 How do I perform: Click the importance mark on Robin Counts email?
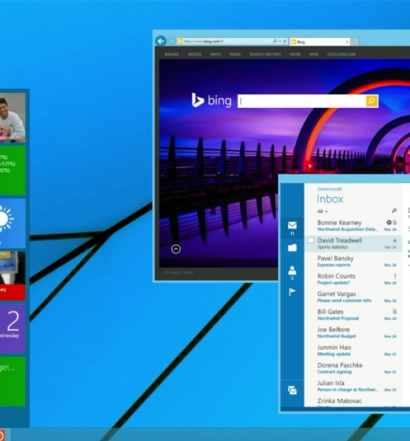point(395,276)
